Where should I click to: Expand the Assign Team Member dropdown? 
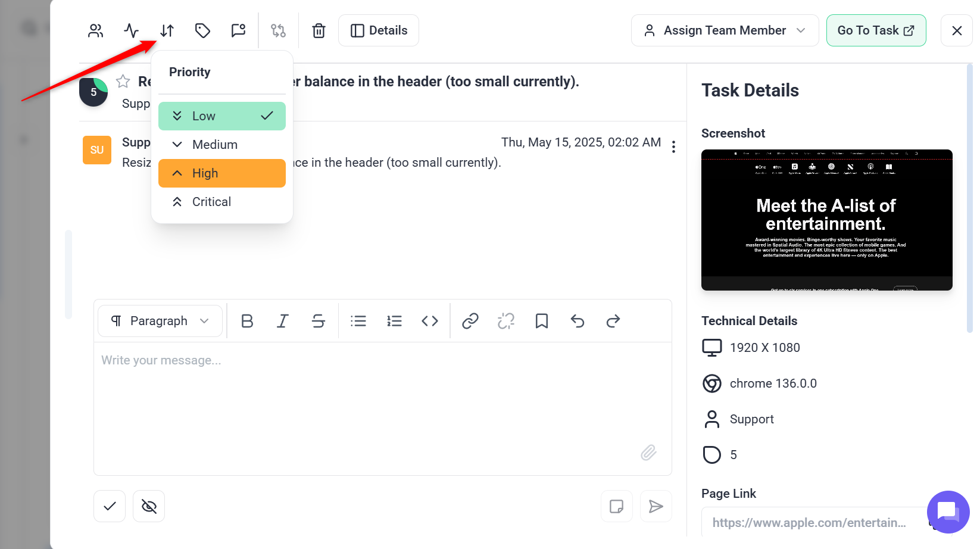[725, 30]
